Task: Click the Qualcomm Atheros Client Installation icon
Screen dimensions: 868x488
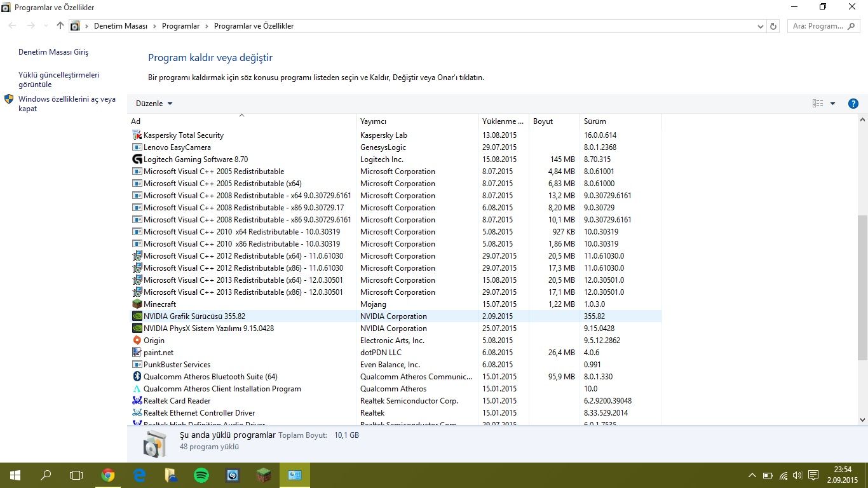Action: (137, 389)
